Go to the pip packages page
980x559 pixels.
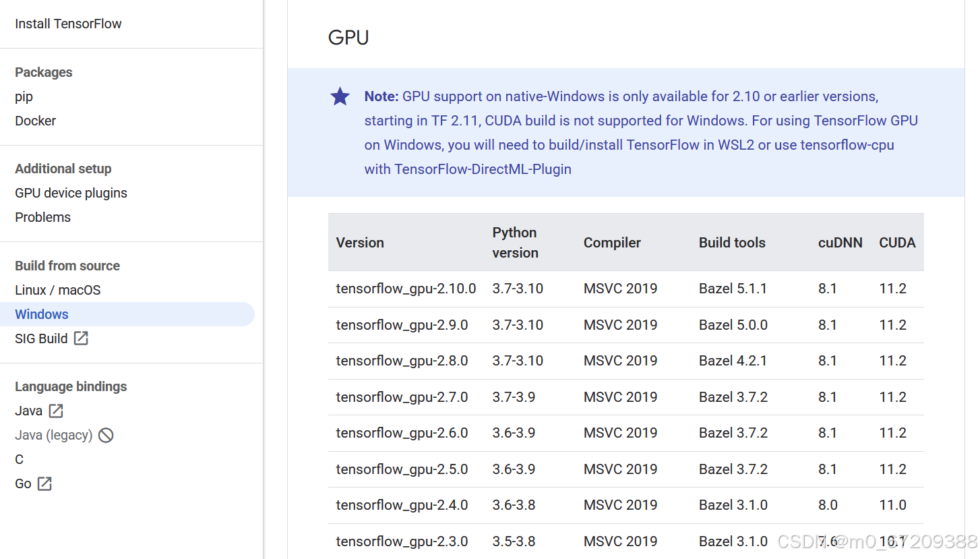[24, 96]
